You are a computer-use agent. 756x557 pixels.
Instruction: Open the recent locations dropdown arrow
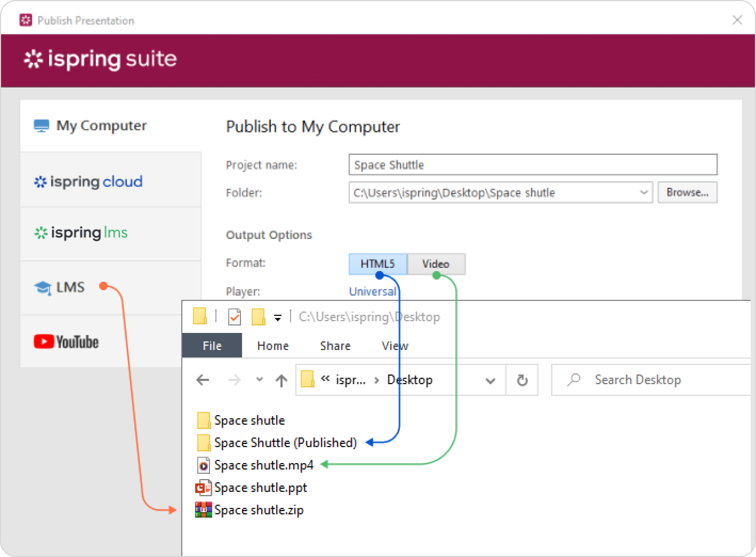click(x=259, y=379)
